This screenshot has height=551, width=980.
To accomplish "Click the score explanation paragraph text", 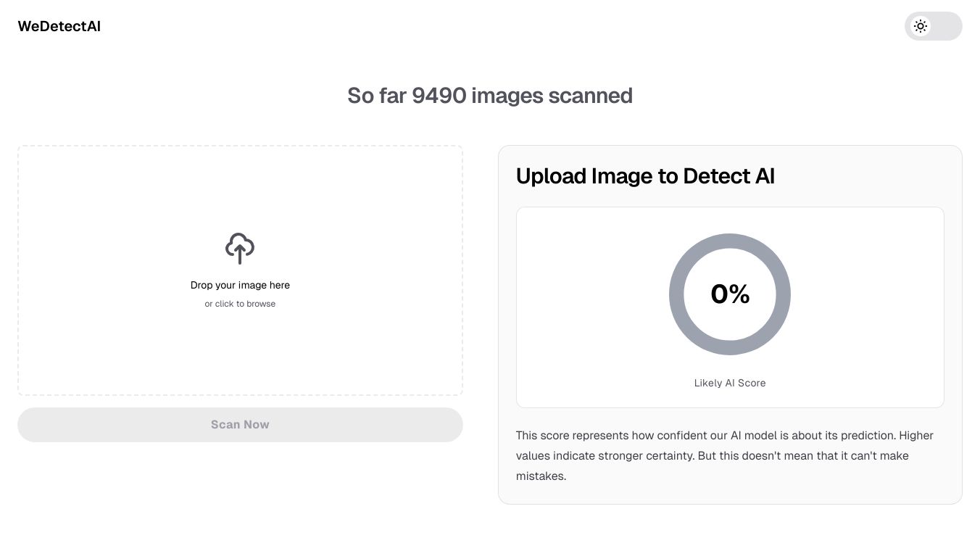I will pos(724,455).
